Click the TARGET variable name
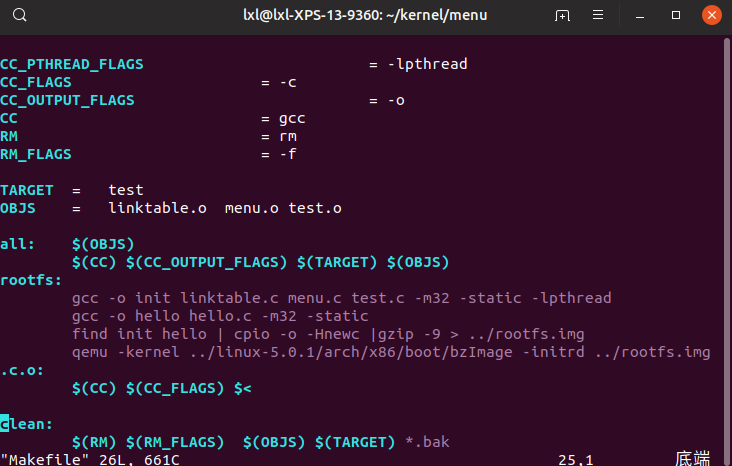This screenshot has width=732, height=466. (27, 190)
